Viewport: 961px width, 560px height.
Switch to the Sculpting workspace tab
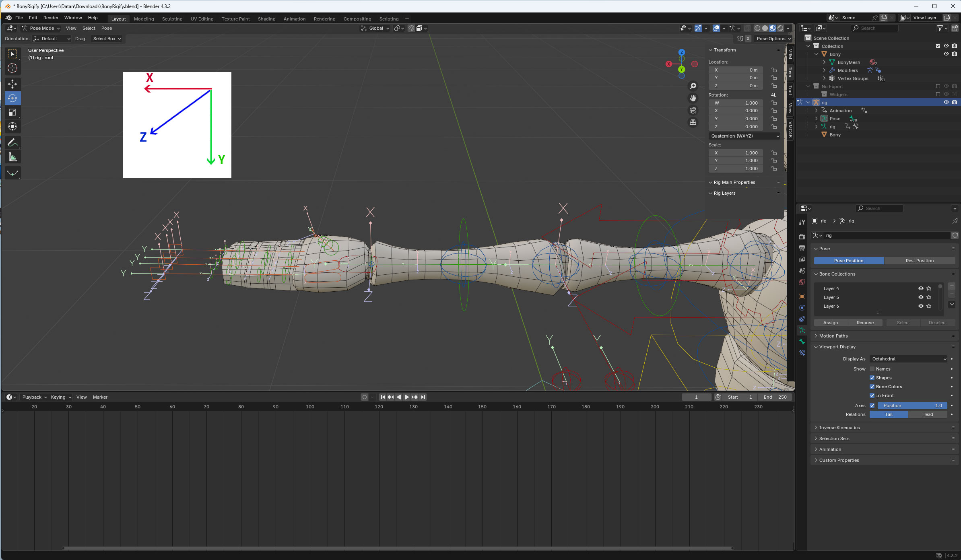[172, 19]
